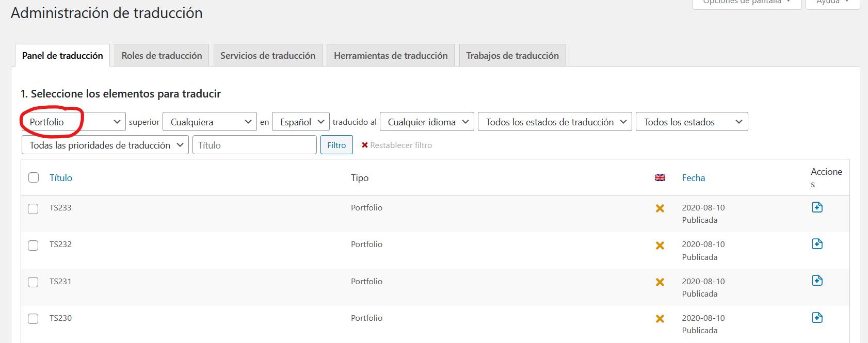Switch to Roles de traducción tab
868x343 pixels.
tap(162, 56)
